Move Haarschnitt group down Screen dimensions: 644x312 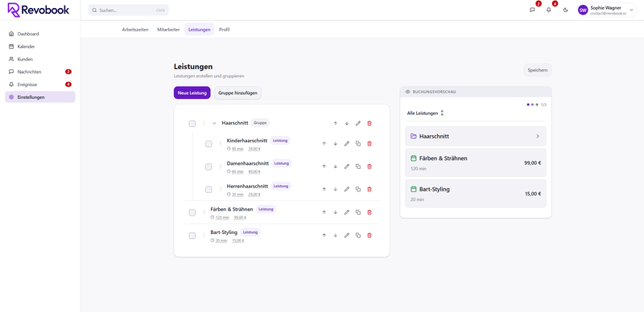pyautogui.click(x=347, y=123)
